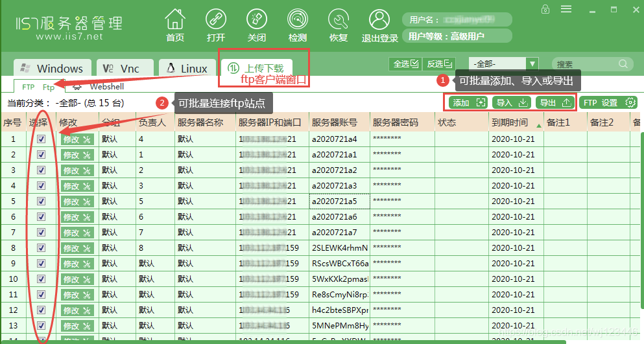
Task: Click the 服务器账号 column header
Action: point(339,122)
